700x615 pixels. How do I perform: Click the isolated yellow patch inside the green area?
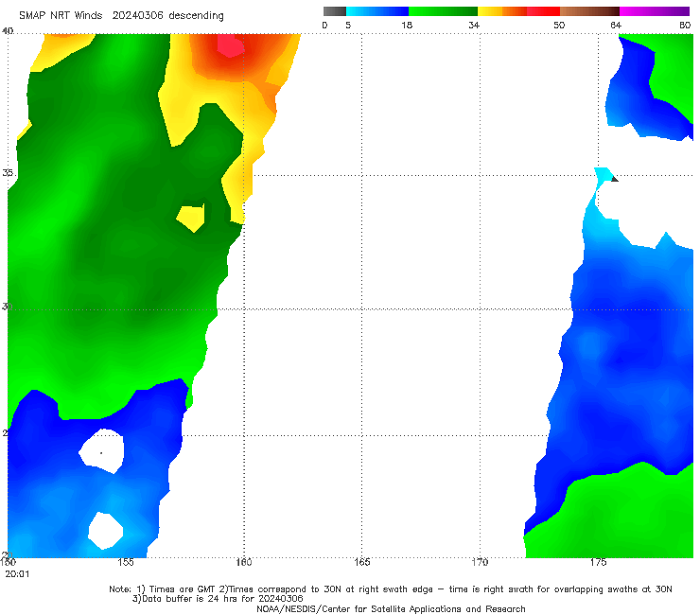[x=191, y=218]
